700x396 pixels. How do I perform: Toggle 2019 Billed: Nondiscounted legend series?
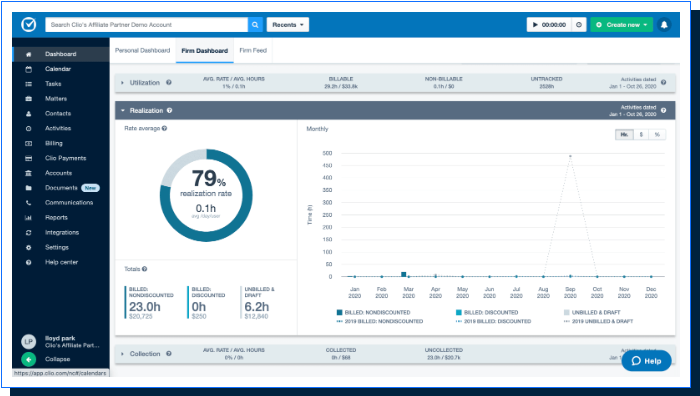[x=380, y=321]
